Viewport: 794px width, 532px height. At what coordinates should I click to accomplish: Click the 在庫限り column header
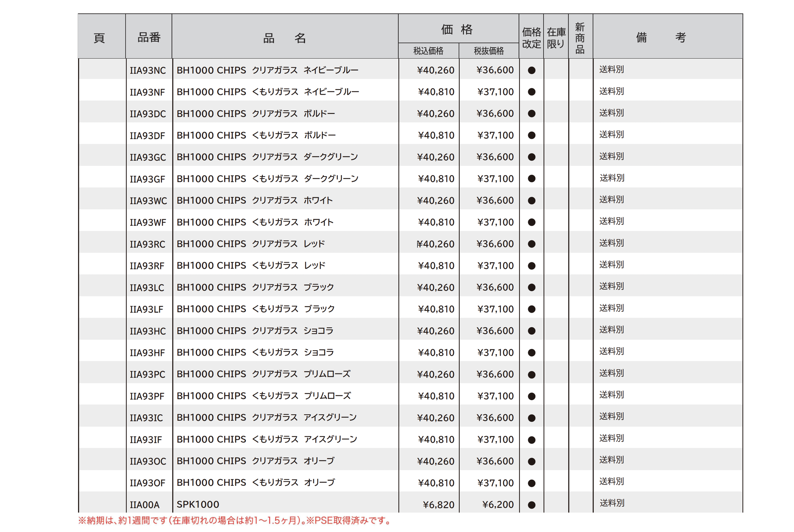pyautogui.click(x=556, y=38)
